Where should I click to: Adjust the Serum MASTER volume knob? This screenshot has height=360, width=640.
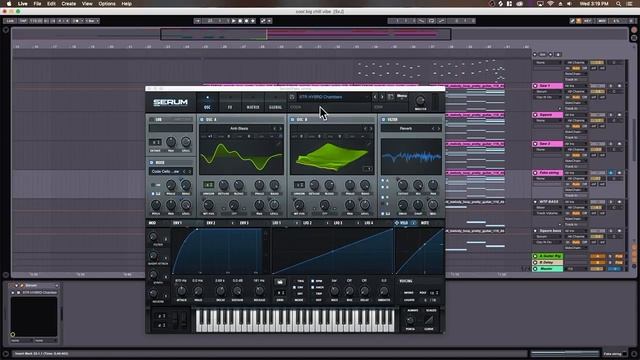pos(420,100)
